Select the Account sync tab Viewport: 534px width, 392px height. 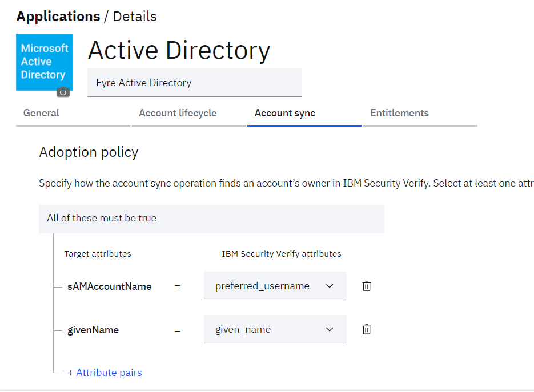point(304,114)
